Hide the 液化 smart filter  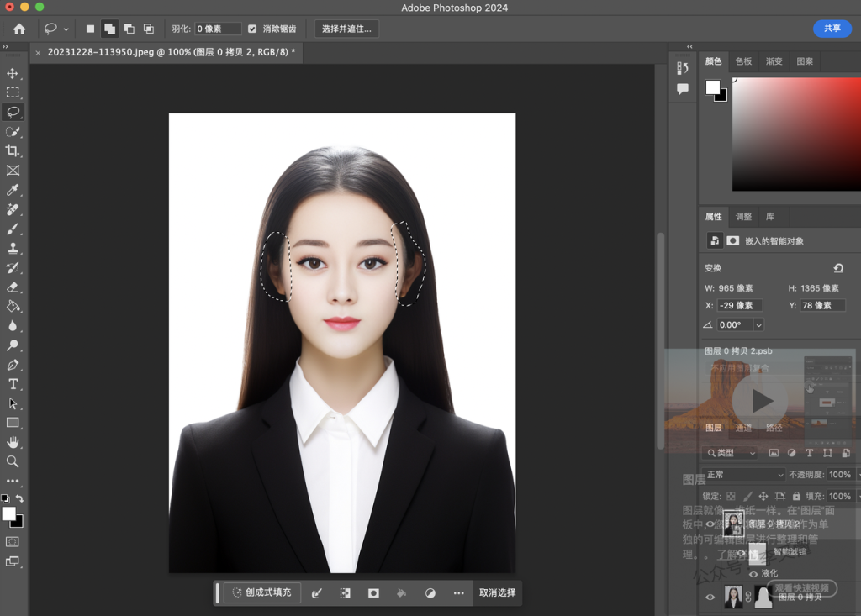click(x=753, y=574)
